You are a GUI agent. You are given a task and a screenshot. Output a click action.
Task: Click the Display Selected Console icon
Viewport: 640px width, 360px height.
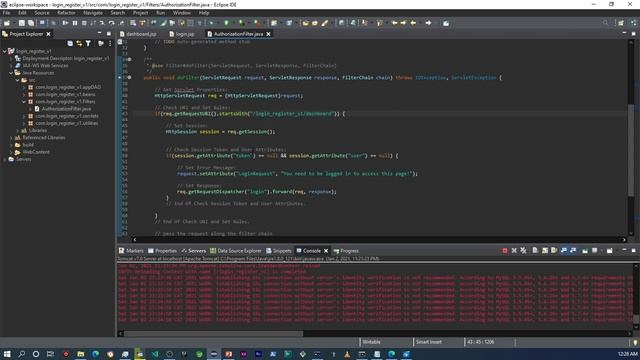pyautogui.click(x=595, y=251)
